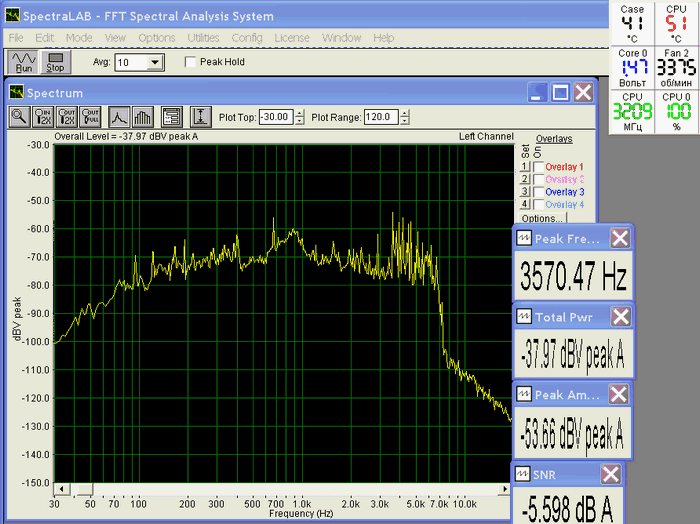Click the Zoom In 2X icon
Image resolution: width=700 pixels, height=524 pixels.
(43, 116)
